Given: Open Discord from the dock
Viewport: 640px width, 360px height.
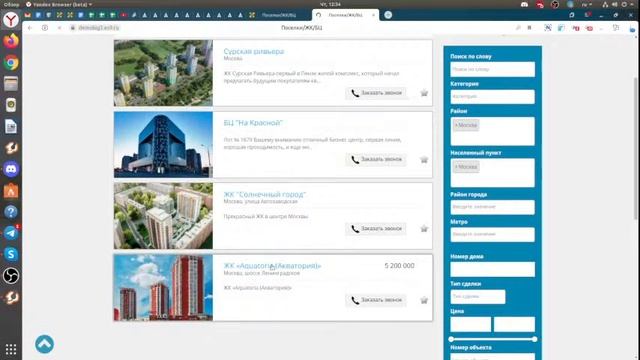Looking at the screenshot, I should pyautogui.click(x=11, y=169).
